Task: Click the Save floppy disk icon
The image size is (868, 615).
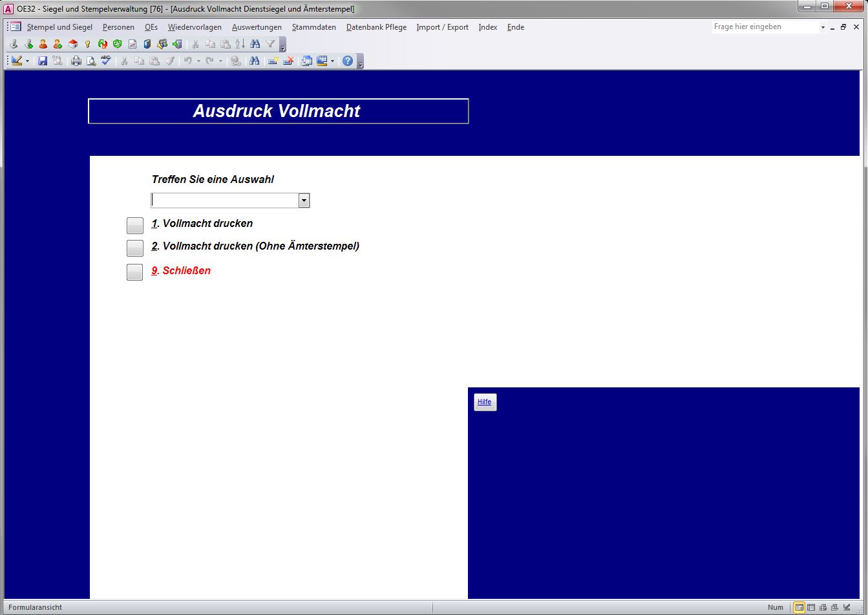Action: [43, 61]
